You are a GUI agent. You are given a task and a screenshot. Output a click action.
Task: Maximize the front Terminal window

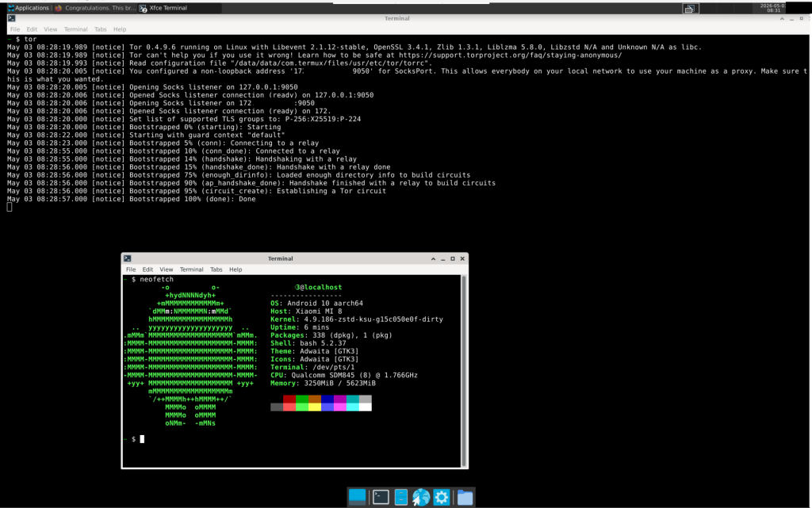tap(453, 258)
